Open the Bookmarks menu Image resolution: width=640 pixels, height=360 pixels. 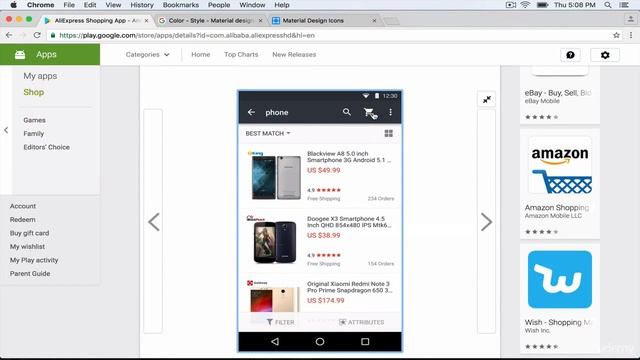[x=180, y=5]
